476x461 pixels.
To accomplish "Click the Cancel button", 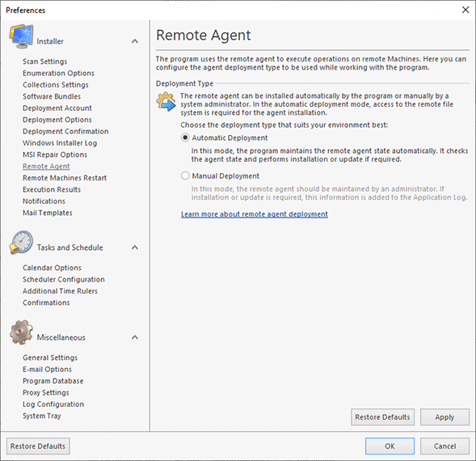I will coord(444,446).
